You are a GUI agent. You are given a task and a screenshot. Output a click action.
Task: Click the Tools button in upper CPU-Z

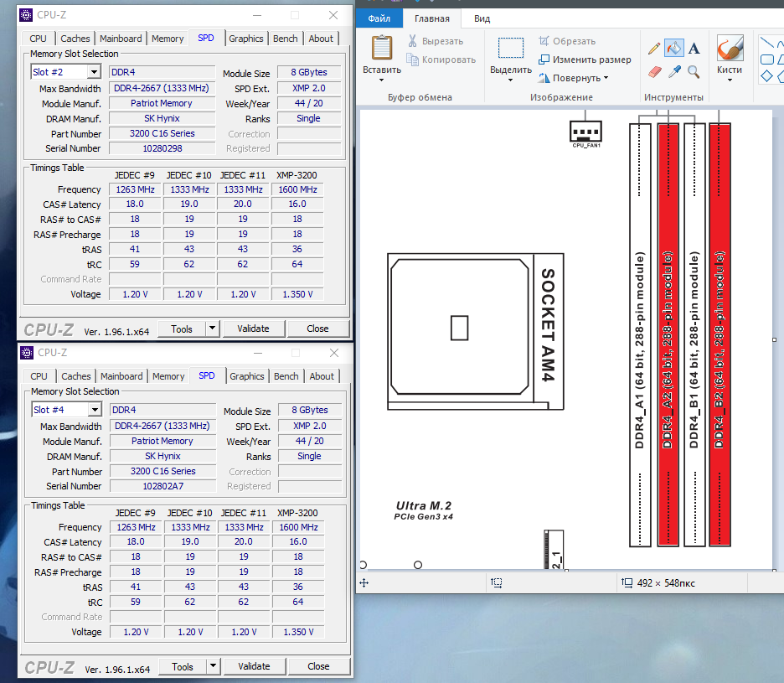[x=182, y=329]
